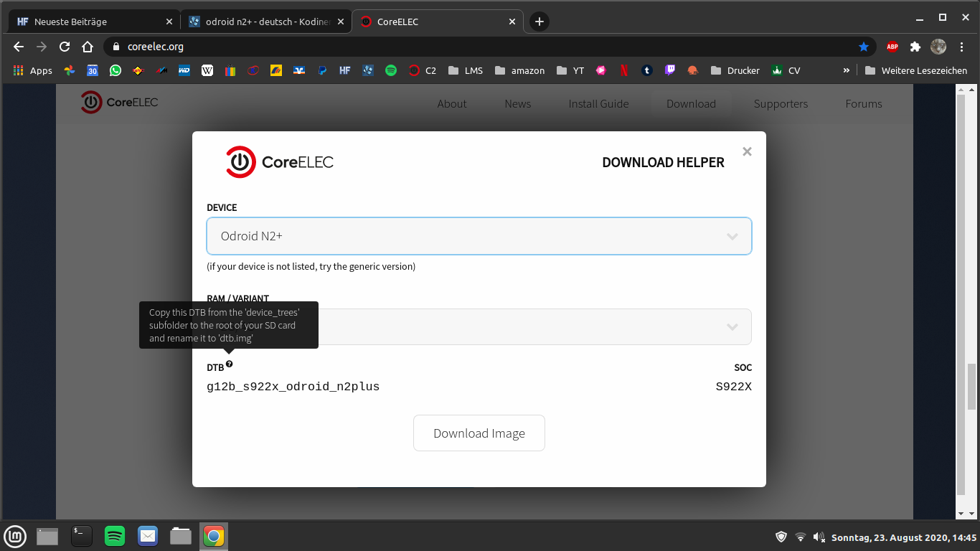Open the Drucker bookmark folder
980x551 pixels.
(735, 70)
